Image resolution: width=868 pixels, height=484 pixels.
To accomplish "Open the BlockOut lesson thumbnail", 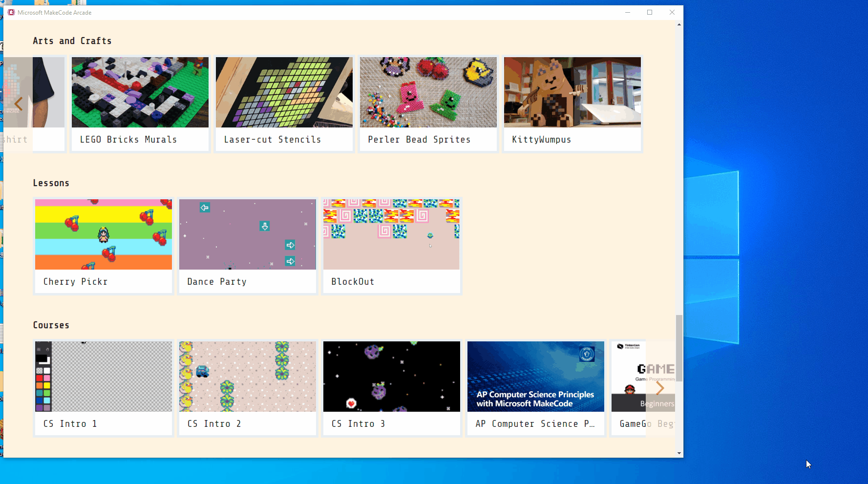I will coord(392,234).
